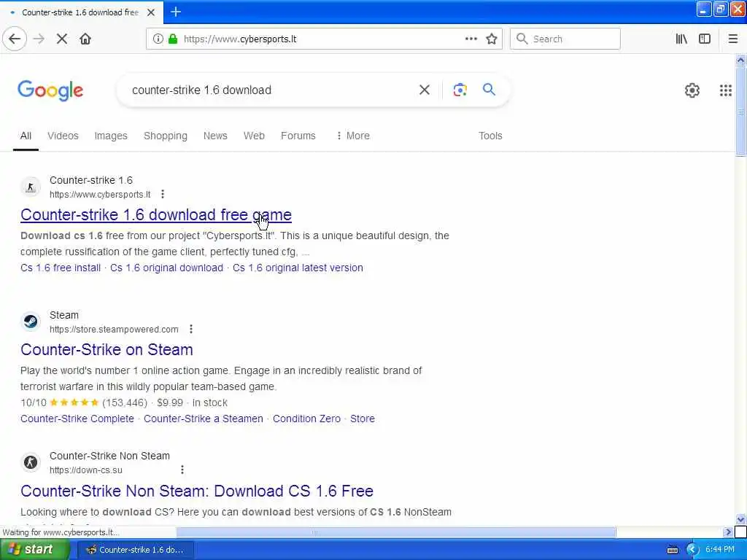
Task: Open the browser home page icon
Action: [x=85, y=39]
